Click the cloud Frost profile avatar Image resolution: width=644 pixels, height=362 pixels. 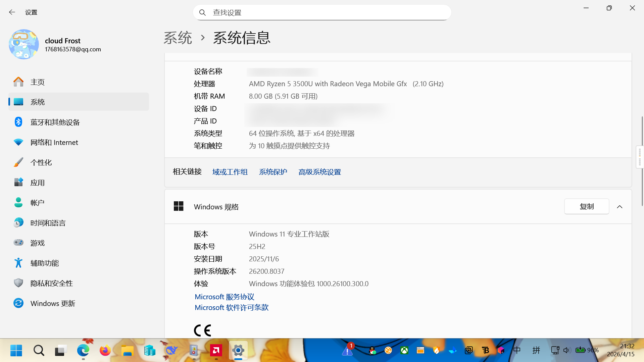point(24,44)
